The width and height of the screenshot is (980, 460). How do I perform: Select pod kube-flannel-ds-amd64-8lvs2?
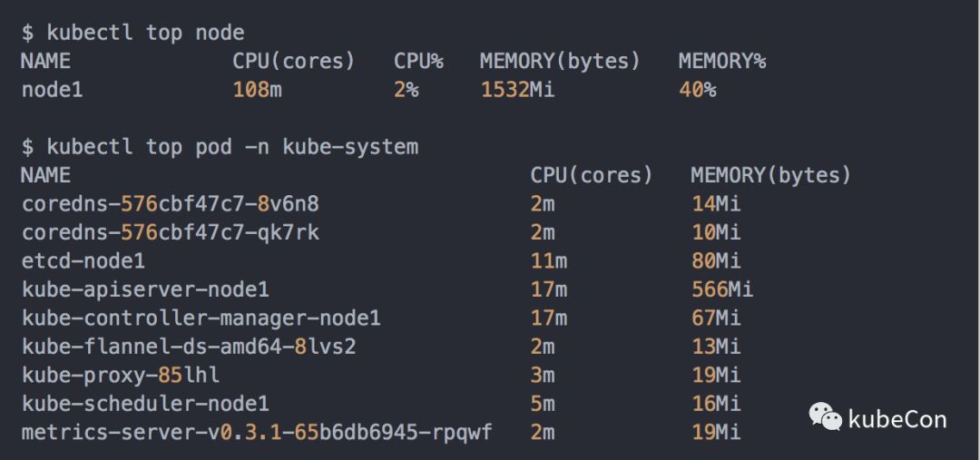[x=189, y=346]
